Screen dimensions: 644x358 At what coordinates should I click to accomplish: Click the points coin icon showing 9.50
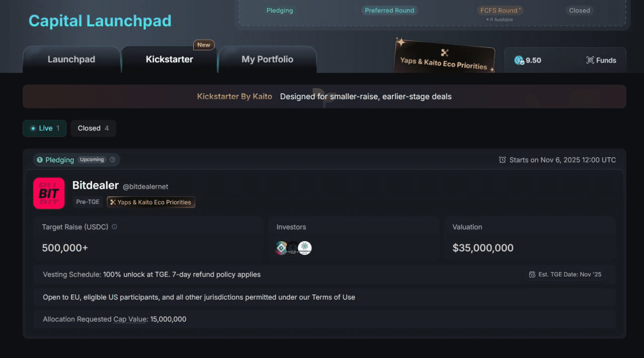pyautogui.click(x=519, y=60)
